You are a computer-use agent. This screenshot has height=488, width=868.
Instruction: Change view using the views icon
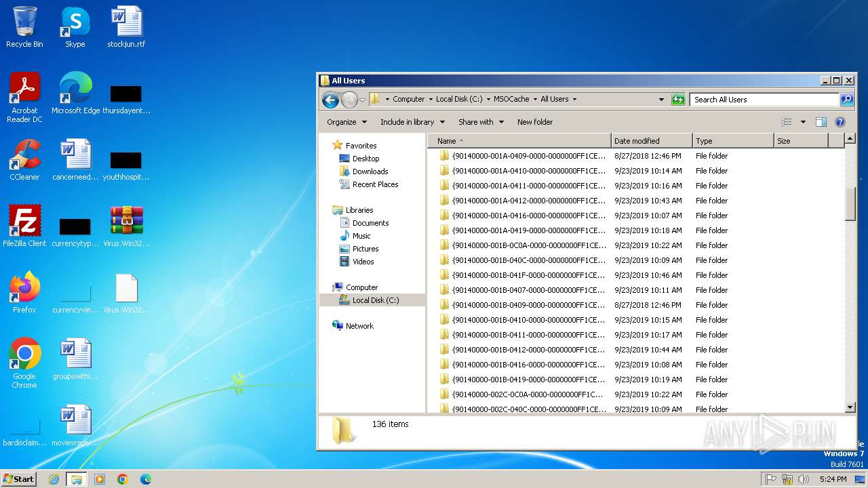click(x=787, y=122)
